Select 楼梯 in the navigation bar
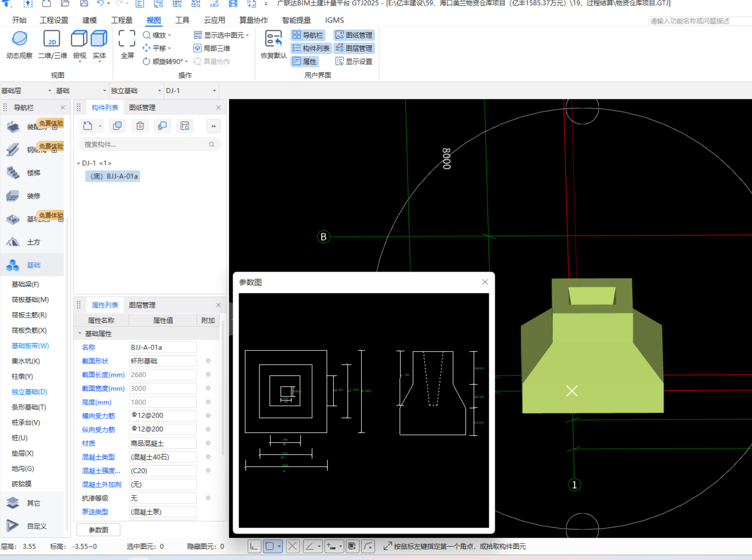Image resolution: width=752 pixels, height=560 pixels. point(32,173)
